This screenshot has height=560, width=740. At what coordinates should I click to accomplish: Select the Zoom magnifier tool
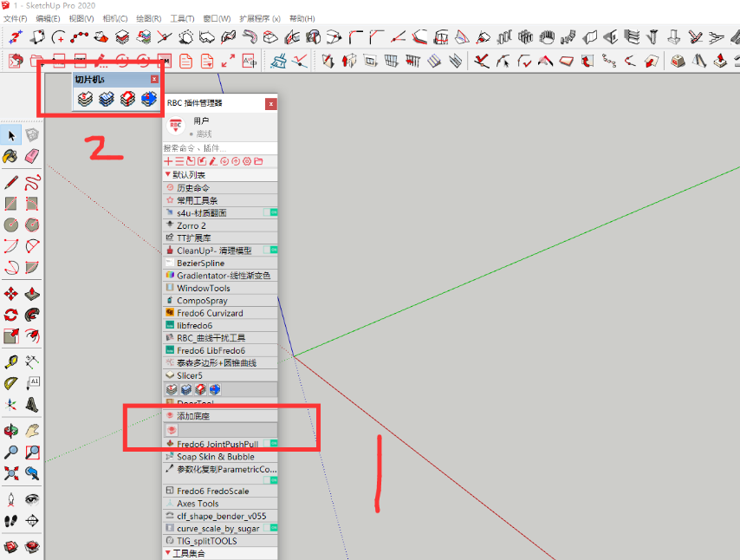[11, 452]
